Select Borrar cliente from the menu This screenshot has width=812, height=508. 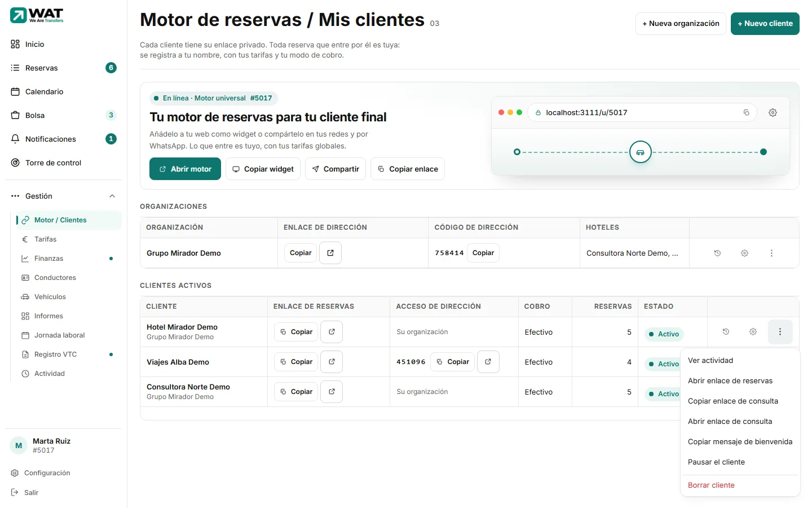740,485
